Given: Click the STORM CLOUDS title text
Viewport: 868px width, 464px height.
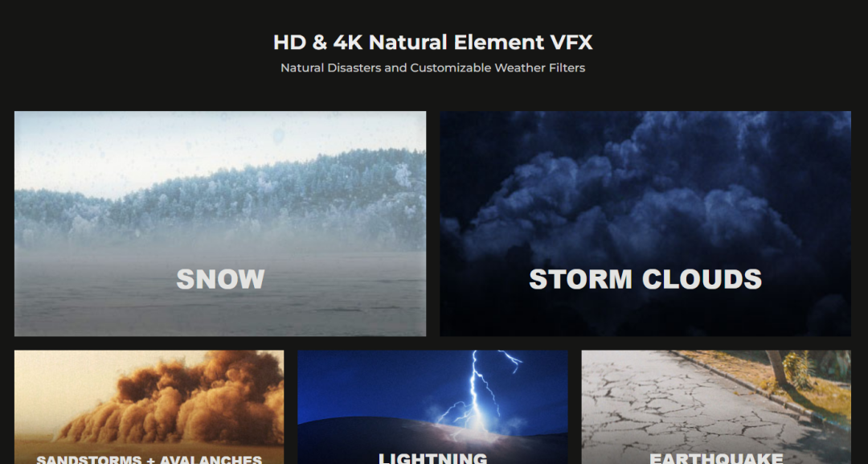Looking at the screenshot, I should [645, 280].
